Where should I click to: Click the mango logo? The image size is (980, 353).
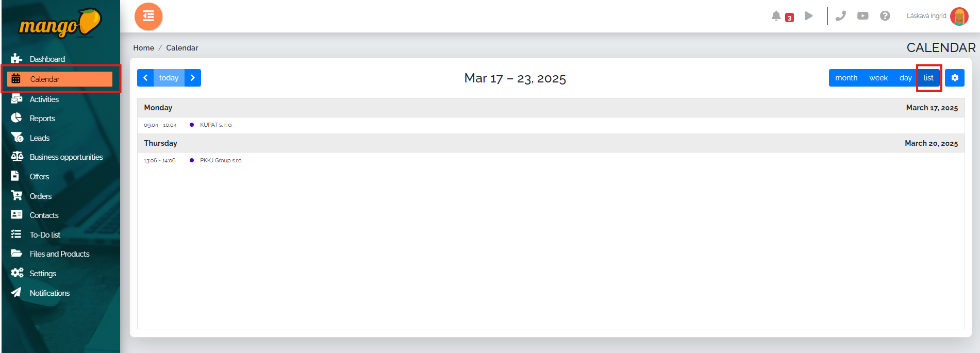pos(60,24)
